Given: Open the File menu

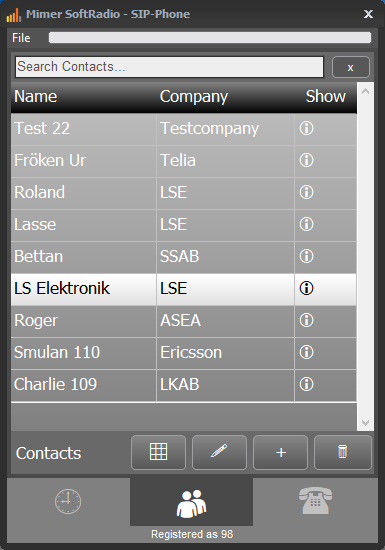Looking at the screenshot, I should pyautogui.click(x=21, y=38).
